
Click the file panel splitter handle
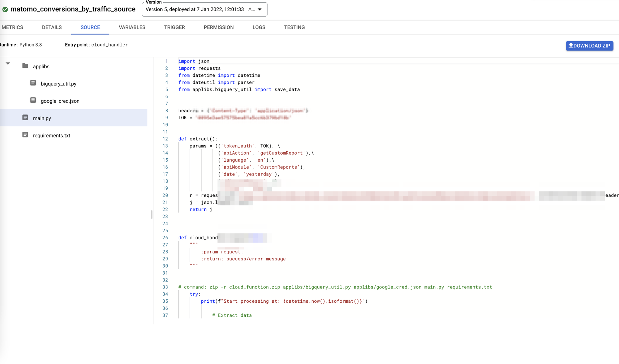152,214
